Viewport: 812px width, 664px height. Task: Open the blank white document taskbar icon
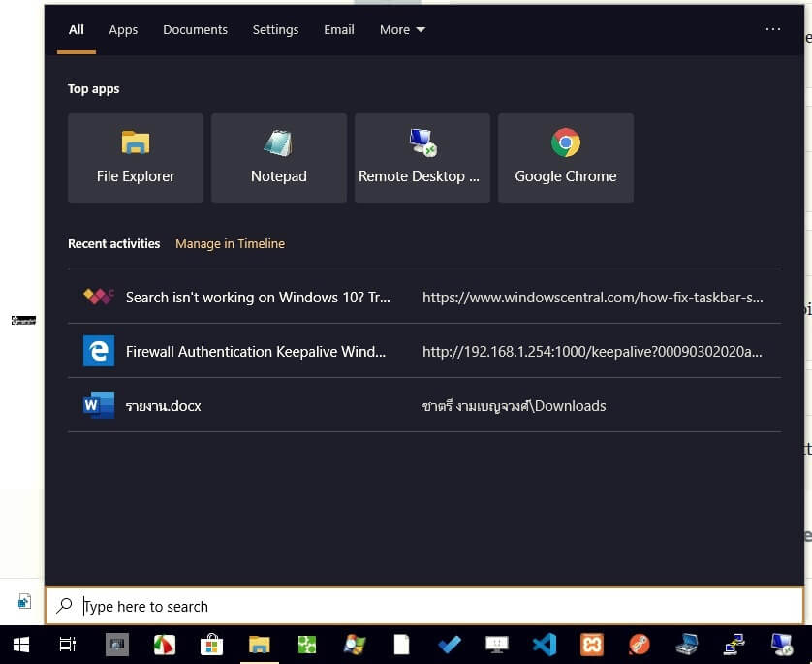tap(401, 645)
